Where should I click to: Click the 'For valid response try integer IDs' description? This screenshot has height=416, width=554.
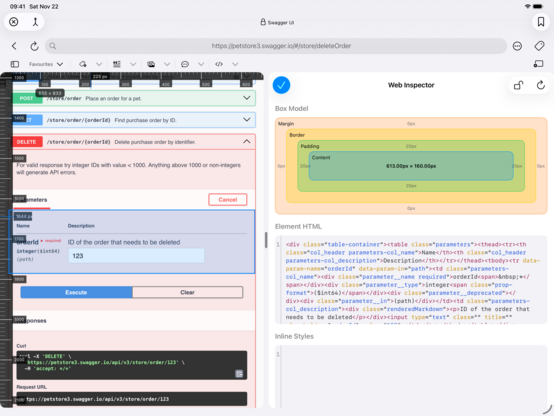coord(129,169)
